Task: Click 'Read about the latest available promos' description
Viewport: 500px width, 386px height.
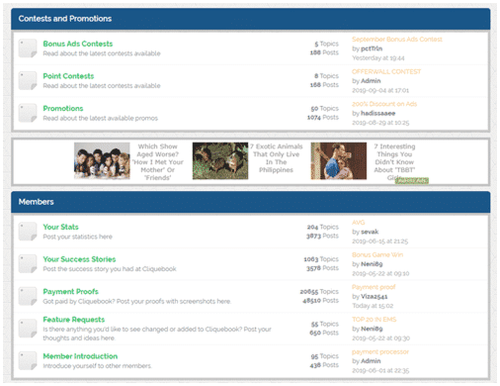Action: [x=100, y=118]
